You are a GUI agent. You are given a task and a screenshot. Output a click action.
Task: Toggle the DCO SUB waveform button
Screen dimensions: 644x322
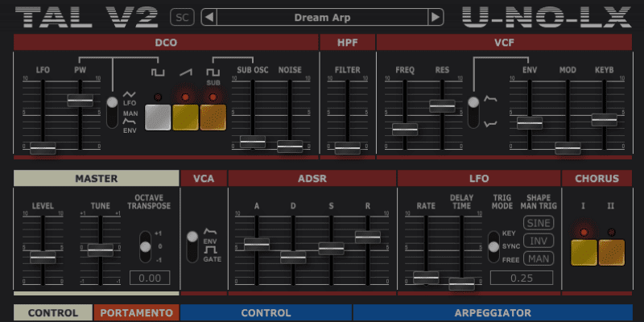(213, 118)
